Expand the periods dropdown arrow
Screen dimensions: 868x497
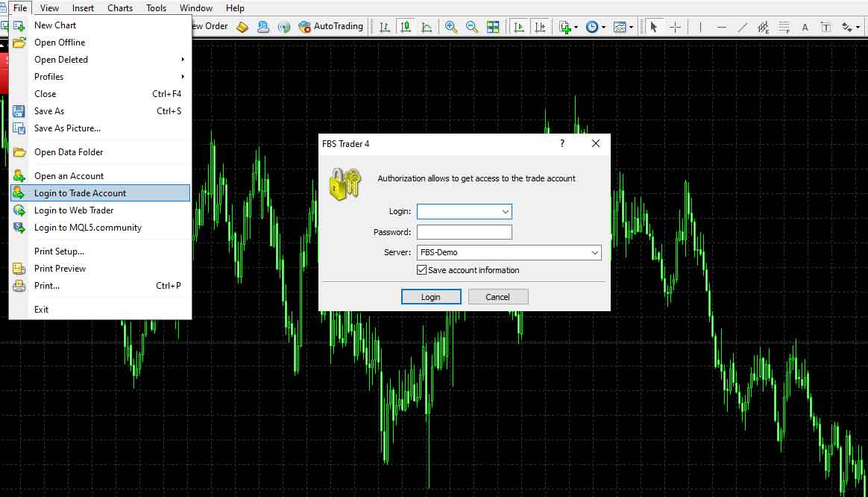(x=603, y=27)
